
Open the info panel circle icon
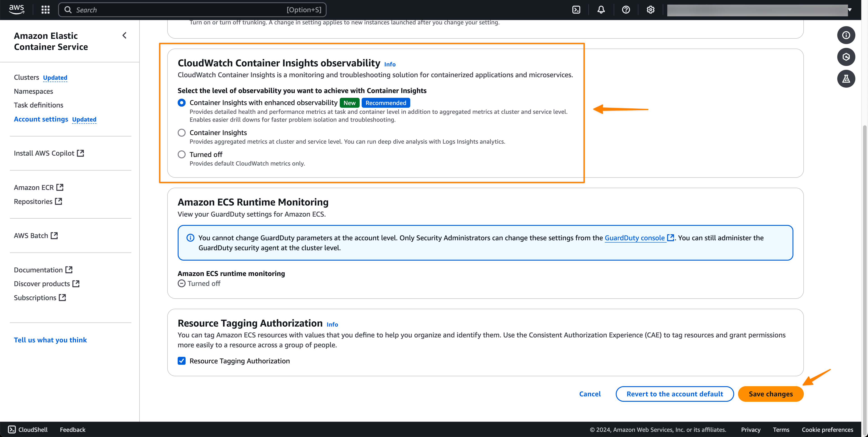[x=846, y=35]
